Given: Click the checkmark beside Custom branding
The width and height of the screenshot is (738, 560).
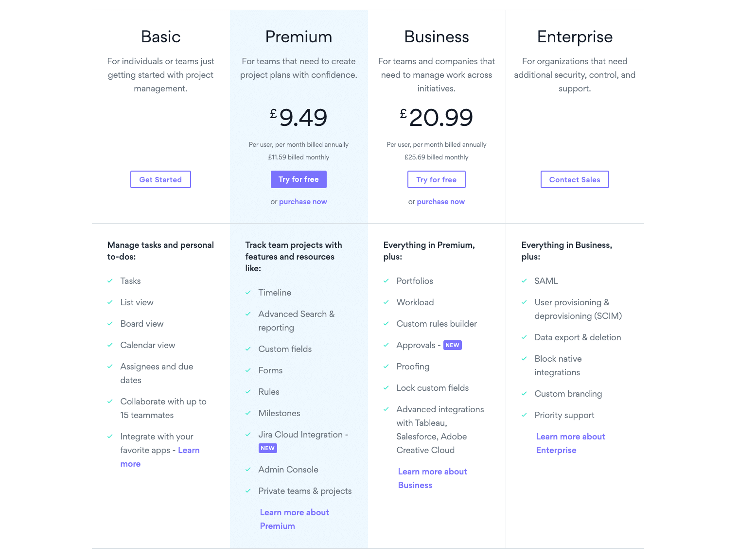Looking at the screenshot, I should point(525,394).
